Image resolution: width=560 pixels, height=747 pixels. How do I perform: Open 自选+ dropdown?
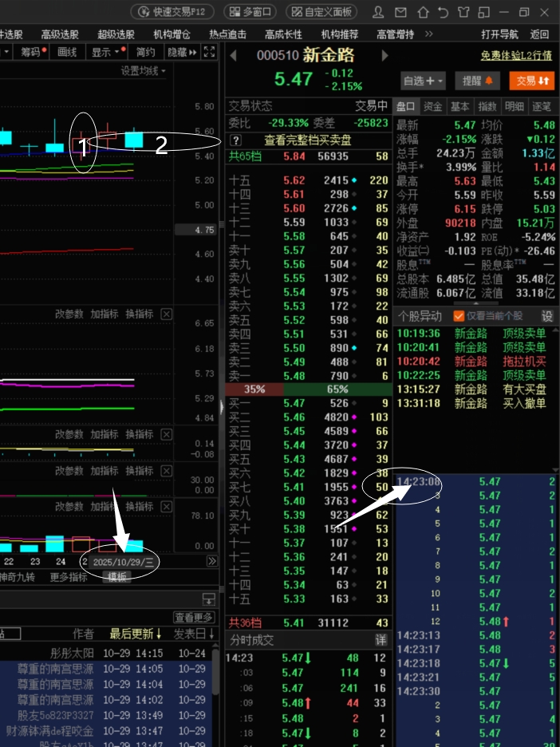point(424,81)
